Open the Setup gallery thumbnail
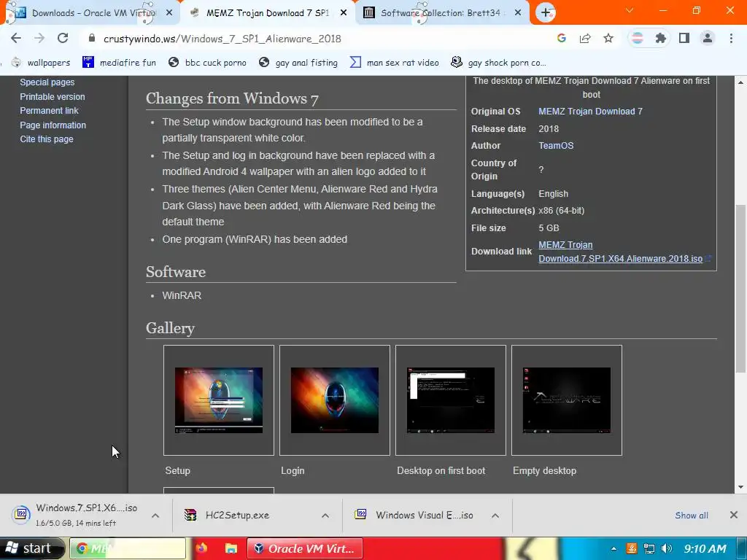This screenshot has height=560, width=747. coord(219,400)
